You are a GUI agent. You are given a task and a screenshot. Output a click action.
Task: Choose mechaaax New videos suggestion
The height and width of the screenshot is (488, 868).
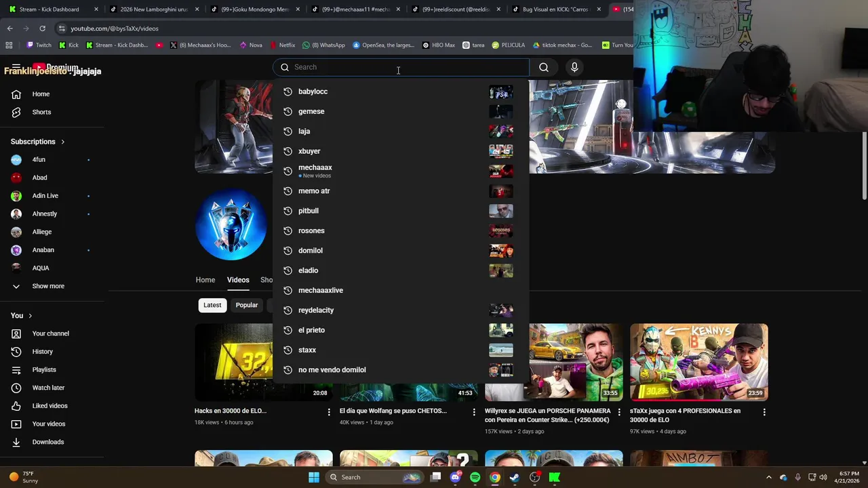click(x=400, y=171)
